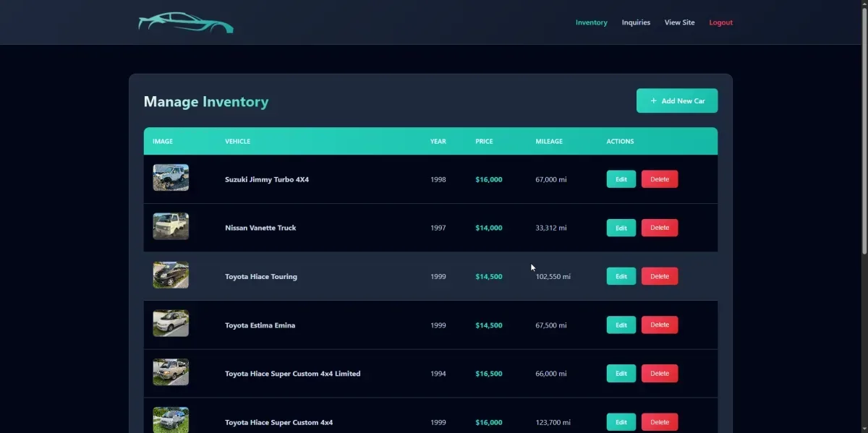Click the Logout link

tap(720, 22)
